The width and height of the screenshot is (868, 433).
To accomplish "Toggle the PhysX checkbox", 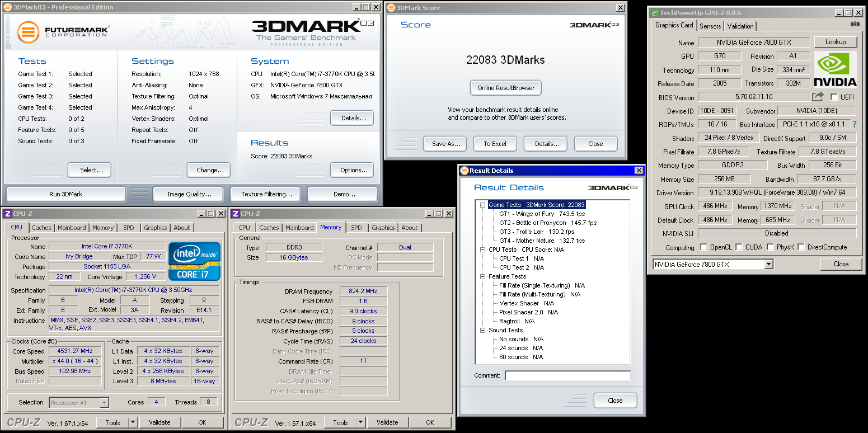I will [770, 247].
